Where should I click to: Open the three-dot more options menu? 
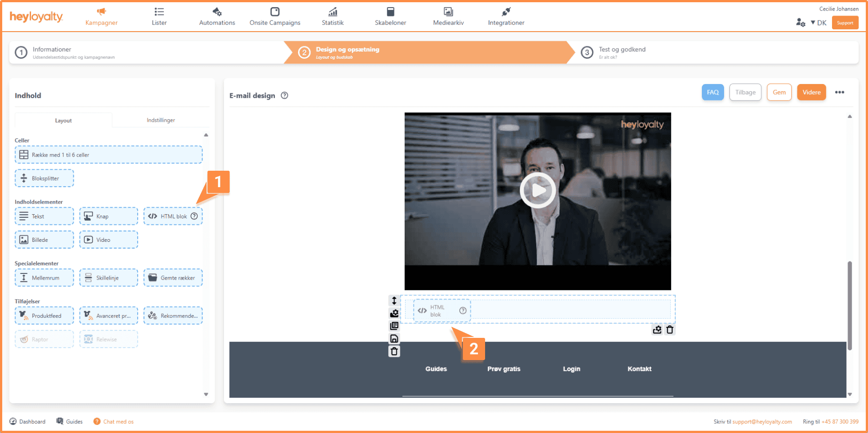pyautogui.click(x=839, y=92)
